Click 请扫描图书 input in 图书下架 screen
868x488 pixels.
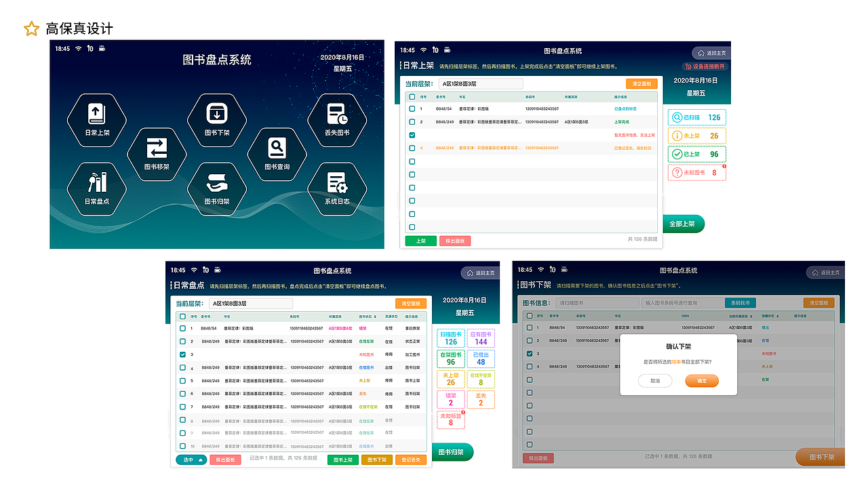tap(597, 303)
